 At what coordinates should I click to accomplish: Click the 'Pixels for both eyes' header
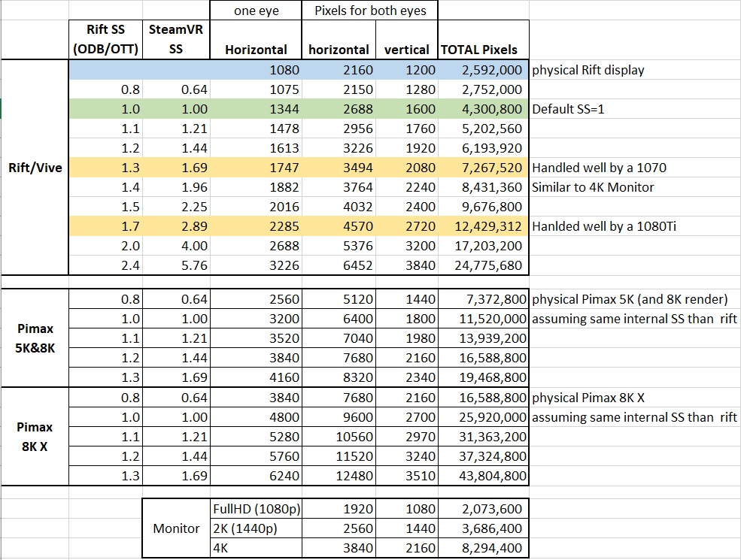coord(370,11)
